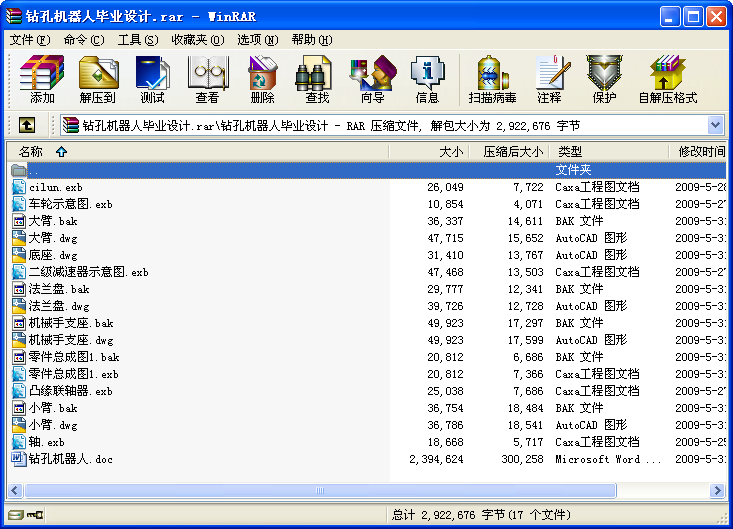Image resolution: width=733 pixels, height=529 pixels.
Task: Click the key password icon in status bar
Action: [x=35, y=515]
